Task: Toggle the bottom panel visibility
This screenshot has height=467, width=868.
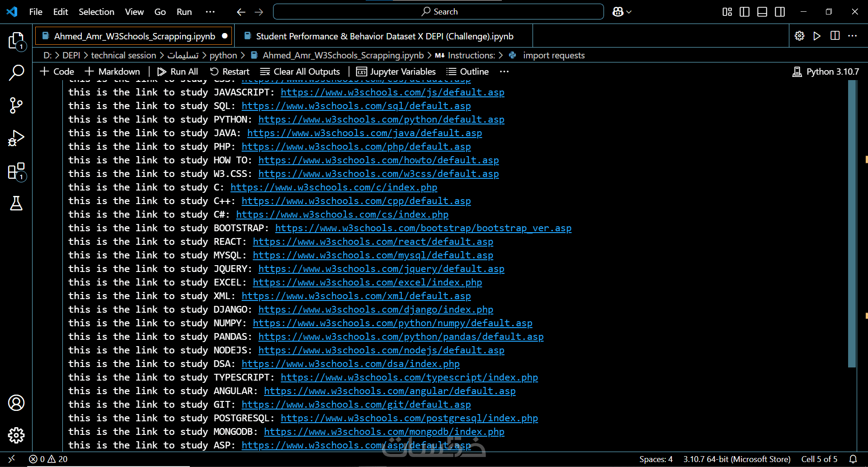Action: (x=762, y=12)
